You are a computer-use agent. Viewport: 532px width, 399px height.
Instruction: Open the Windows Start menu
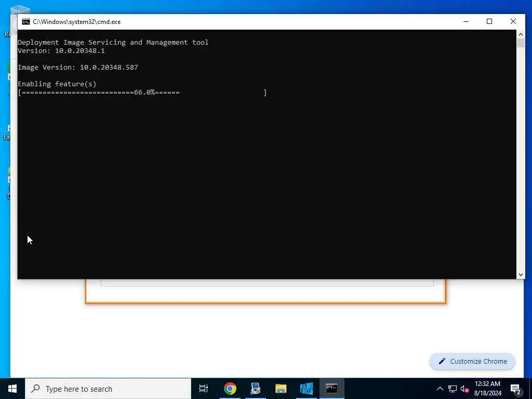[x=12, y=389]
